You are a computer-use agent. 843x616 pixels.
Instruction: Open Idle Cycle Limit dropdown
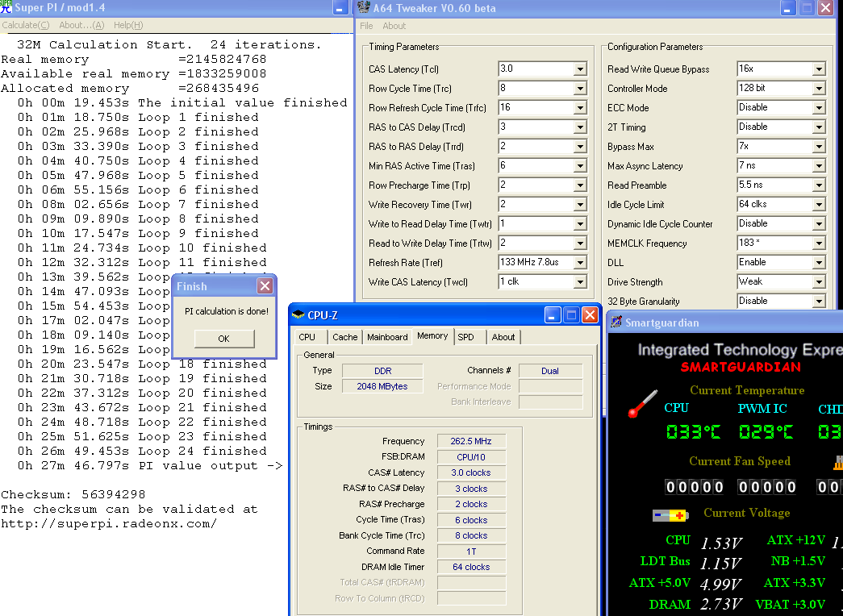[819, 205]
